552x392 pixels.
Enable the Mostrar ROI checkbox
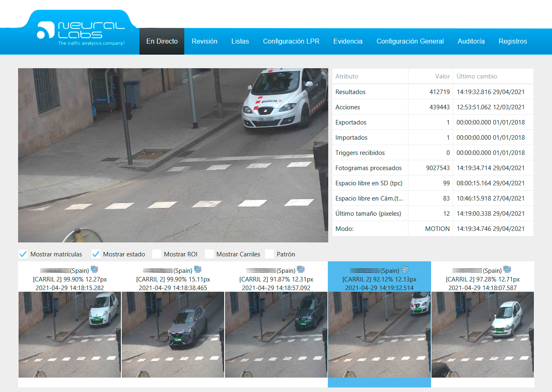click(x=157, y=254)
